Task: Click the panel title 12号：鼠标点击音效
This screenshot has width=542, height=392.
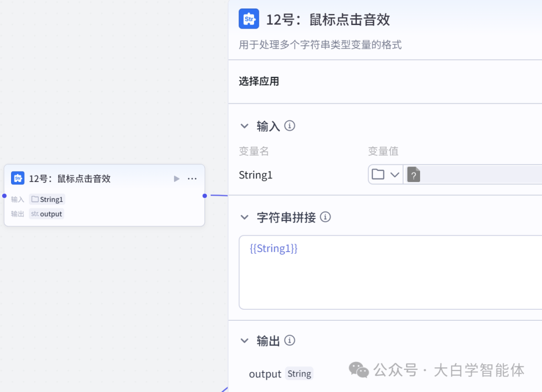Action: pos(328,20)
